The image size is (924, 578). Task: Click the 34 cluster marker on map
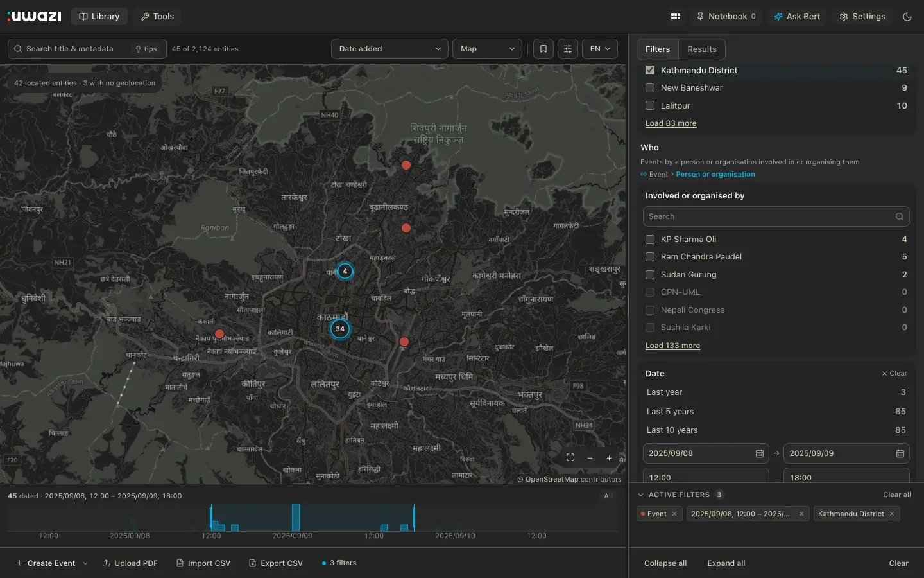pyautogui.click(x=340, y=329)
